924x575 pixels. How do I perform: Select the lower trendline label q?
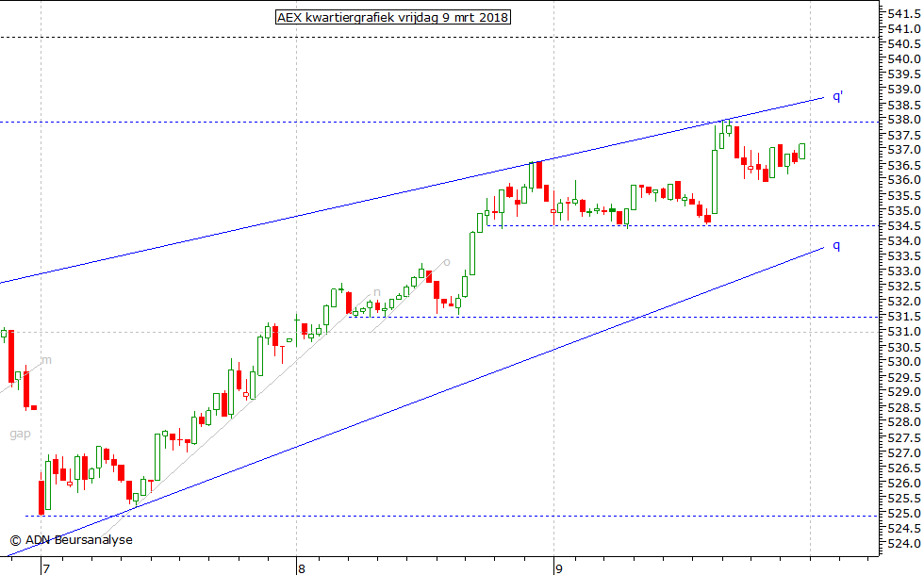[836, 246]
